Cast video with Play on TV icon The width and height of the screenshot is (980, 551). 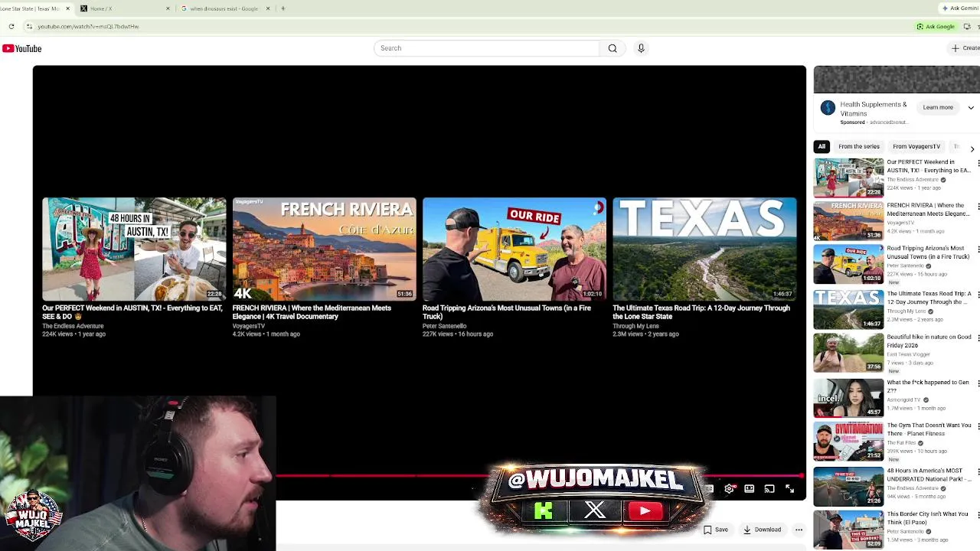769,489
